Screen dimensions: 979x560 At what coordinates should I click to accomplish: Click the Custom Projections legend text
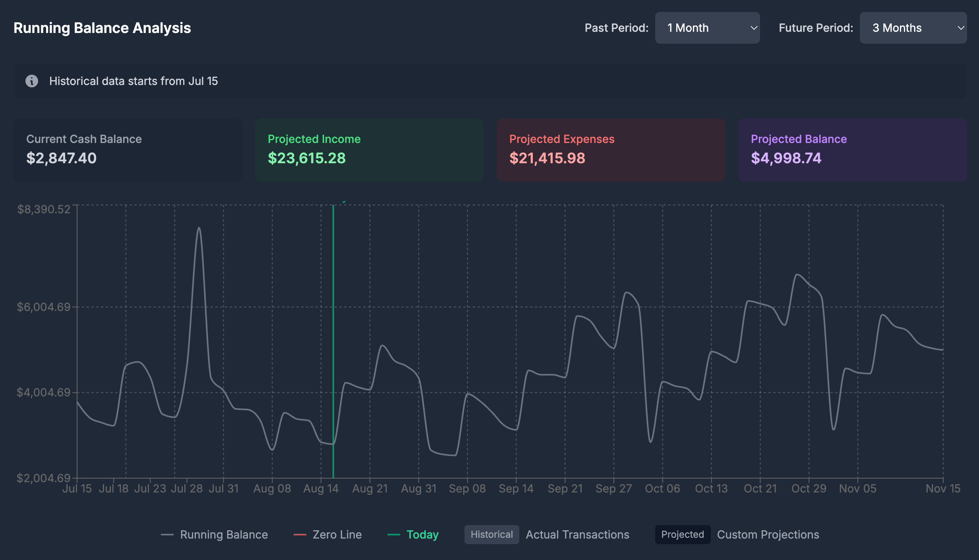[x=768, y=535]
